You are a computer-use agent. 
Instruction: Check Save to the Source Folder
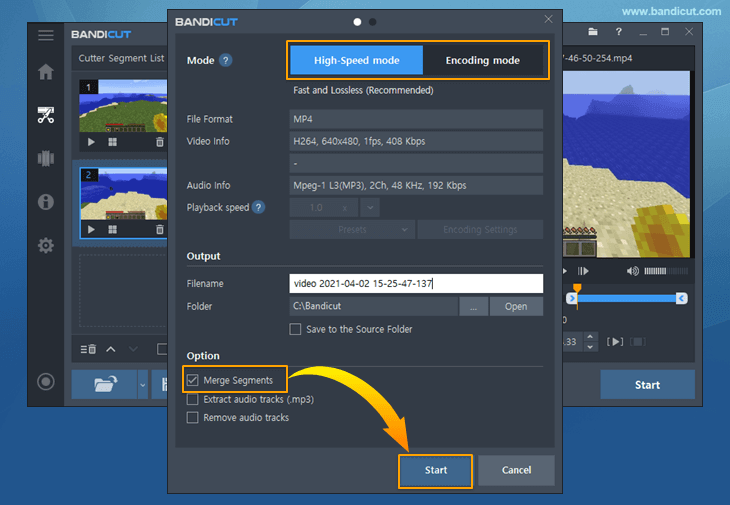tap(295, 329)
